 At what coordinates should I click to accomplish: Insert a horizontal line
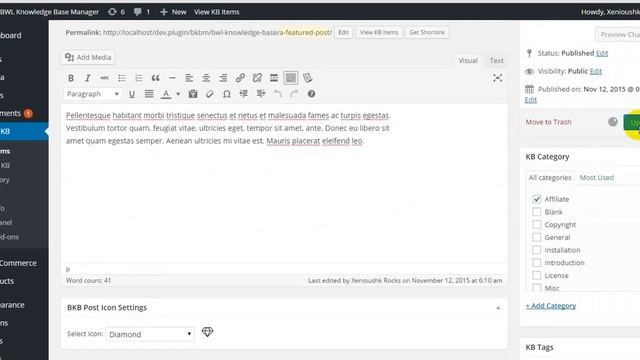(x=172, y=78)
